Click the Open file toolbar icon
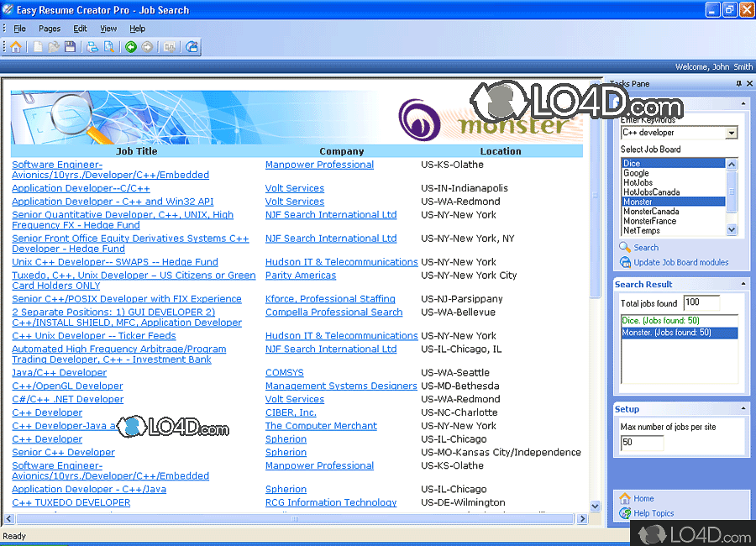756x546 pixels. click(x=54, y=47)
